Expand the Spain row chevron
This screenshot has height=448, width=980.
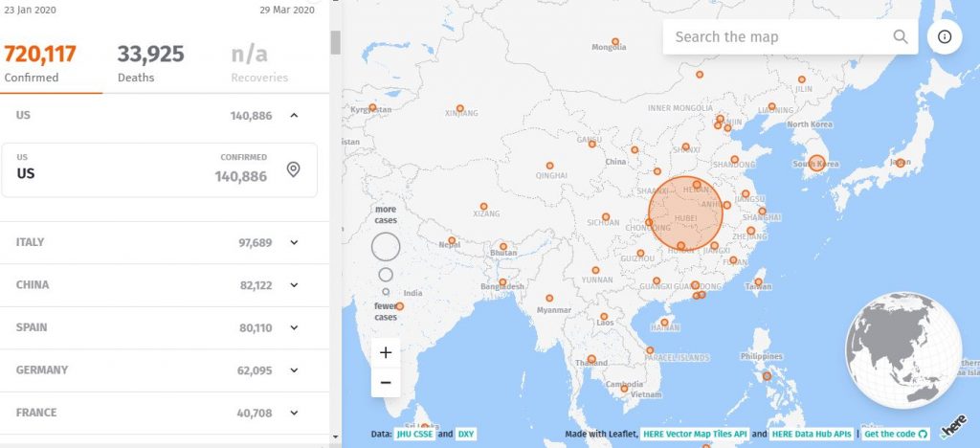[295, 327]
